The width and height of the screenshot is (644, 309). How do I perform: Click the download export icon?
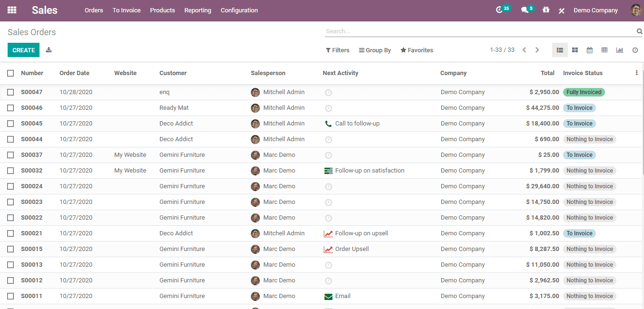click(x=49, y=50)
